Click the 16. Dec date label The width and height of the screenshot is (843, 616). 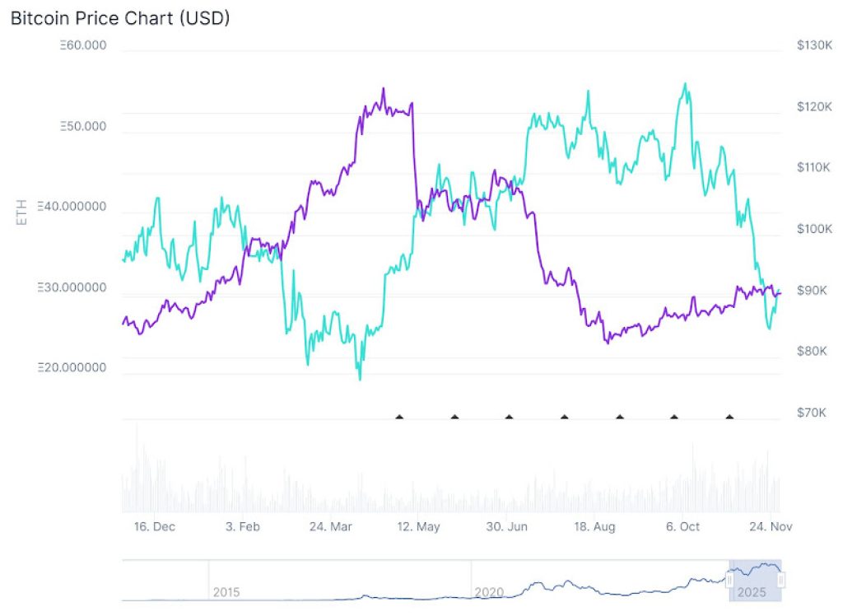click(155, 527)
